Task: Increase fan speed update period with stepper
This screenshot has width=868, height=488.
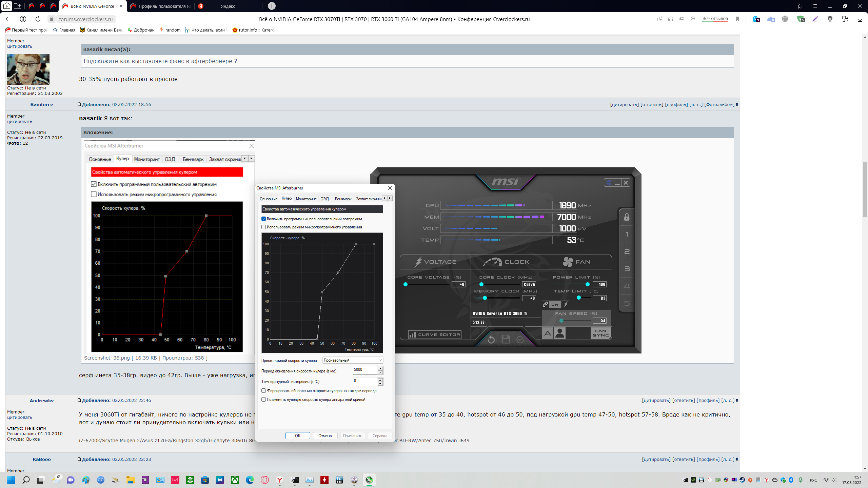Action: pyautogui.click(x=380, y=368)
